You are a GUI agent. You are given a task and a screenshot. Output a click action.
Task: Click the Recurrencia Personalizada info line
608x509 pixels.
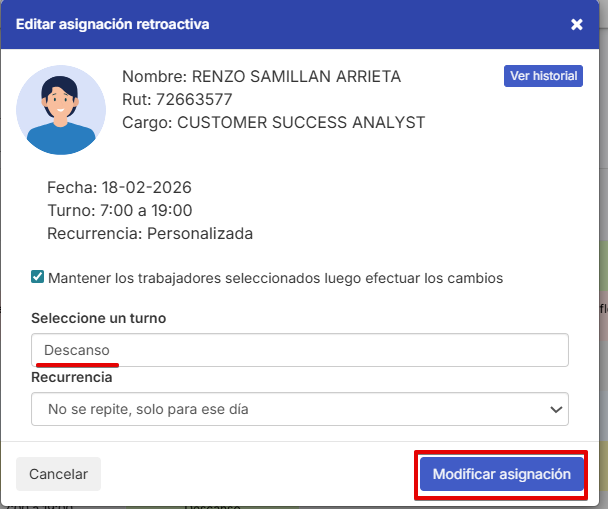coord(150,234)
